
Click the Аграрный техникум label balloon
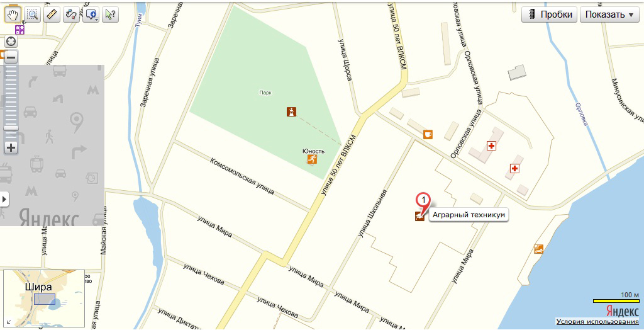(468, 215)
